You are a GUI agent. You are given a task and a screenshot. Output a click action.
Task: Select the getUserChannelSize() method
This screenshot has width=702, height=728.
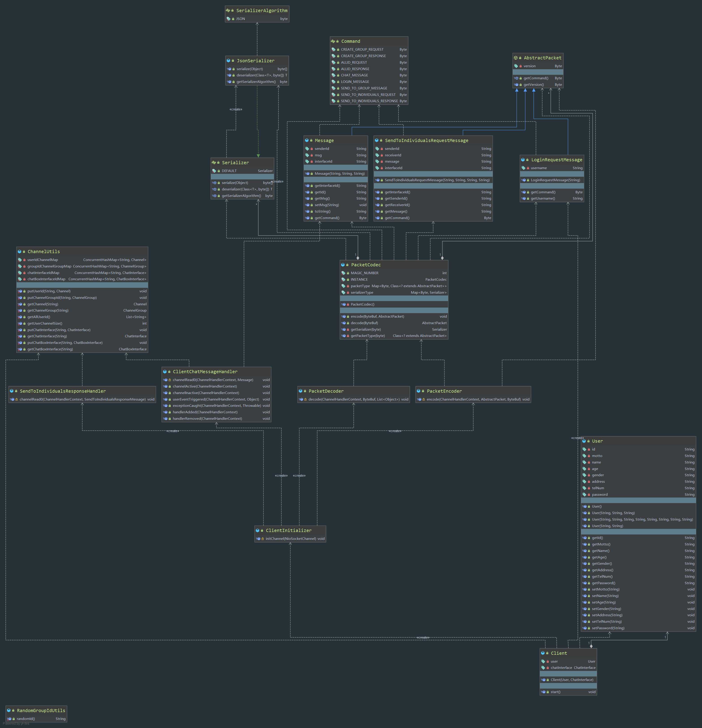click(82, 323)
